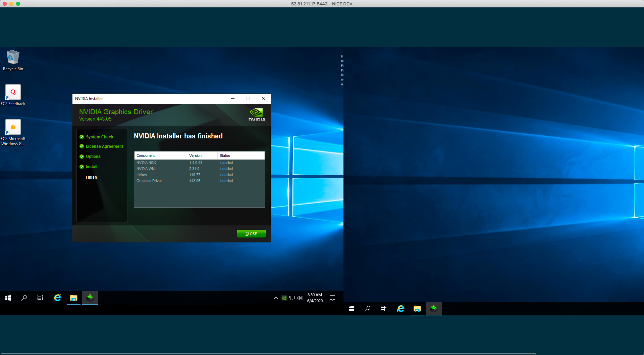This screenshot has width=644, height=355.
Task: Open File Explorer on second monitor taskbar
Action: tap(417, 309)
